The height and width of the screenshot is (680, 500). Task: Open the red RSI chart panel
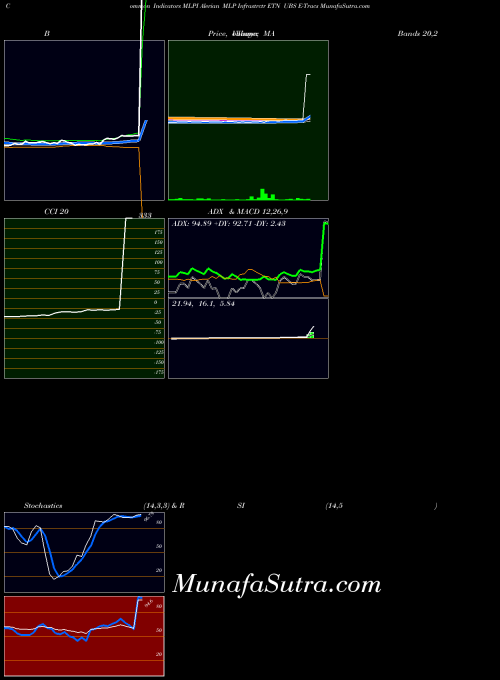point(85,636)
